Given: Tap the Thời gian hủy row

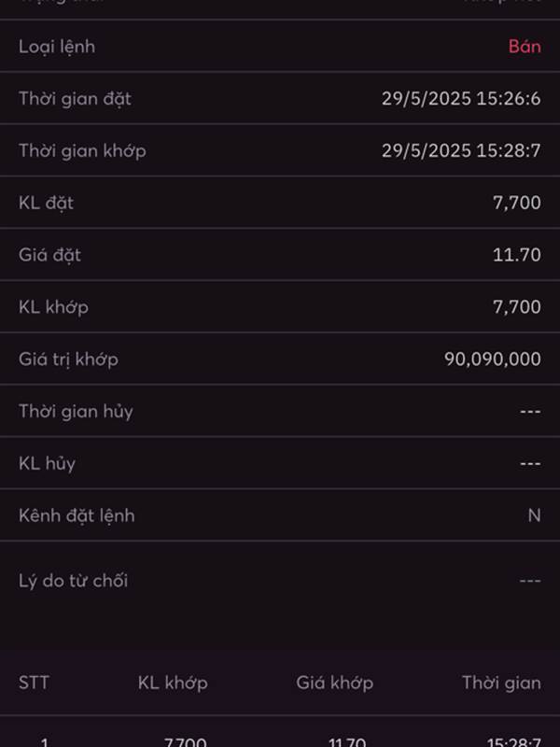Looking at the screenshot, I should 280,411.
